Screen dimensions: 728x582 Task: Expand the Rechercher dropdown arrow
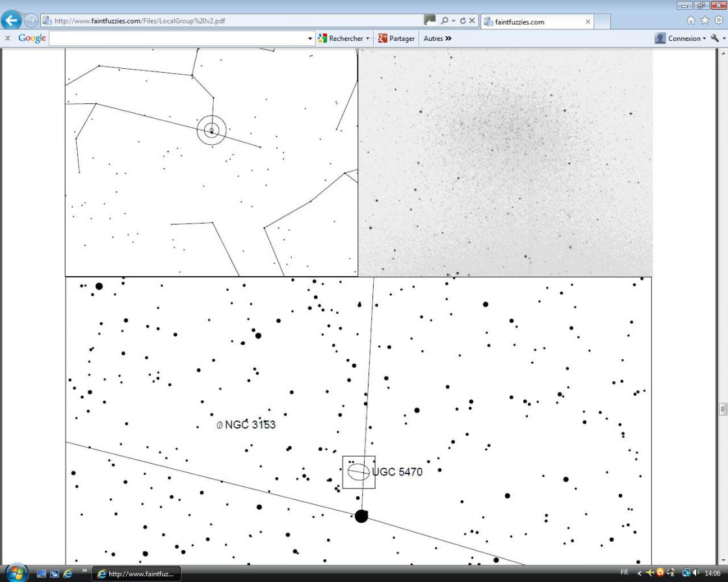click(368, 38)
